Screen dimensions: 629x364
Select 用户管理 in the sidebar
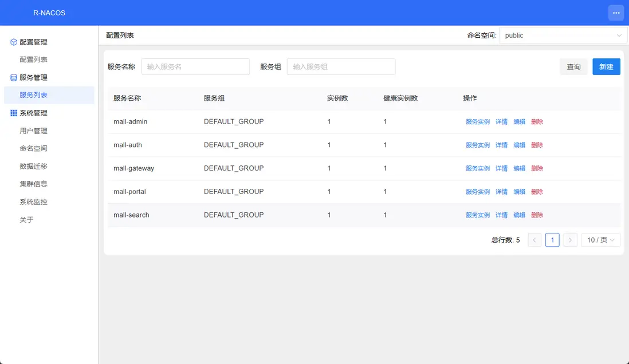click(33, 131)
